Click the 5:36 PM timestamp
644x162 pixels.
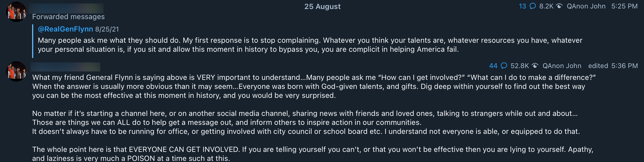pyautogui.click(x=625, y=66)
